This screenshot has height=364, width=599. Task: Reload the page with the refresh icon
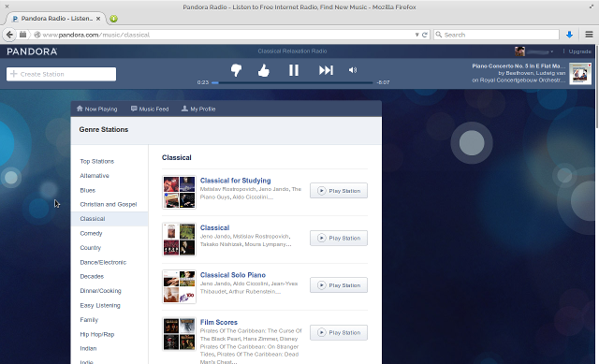pos(424,35)
